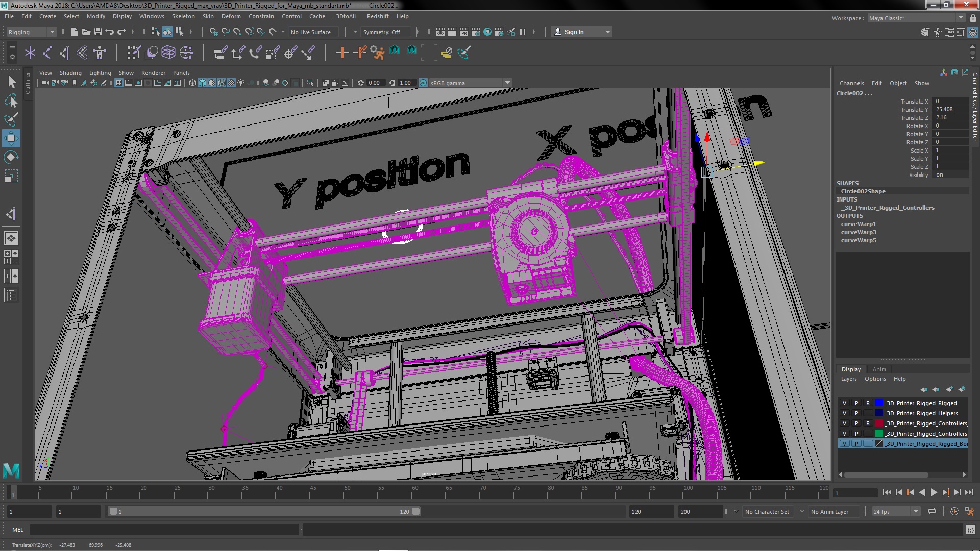Click the play forward button
The image size is (980, 551).
pos(934,493)
